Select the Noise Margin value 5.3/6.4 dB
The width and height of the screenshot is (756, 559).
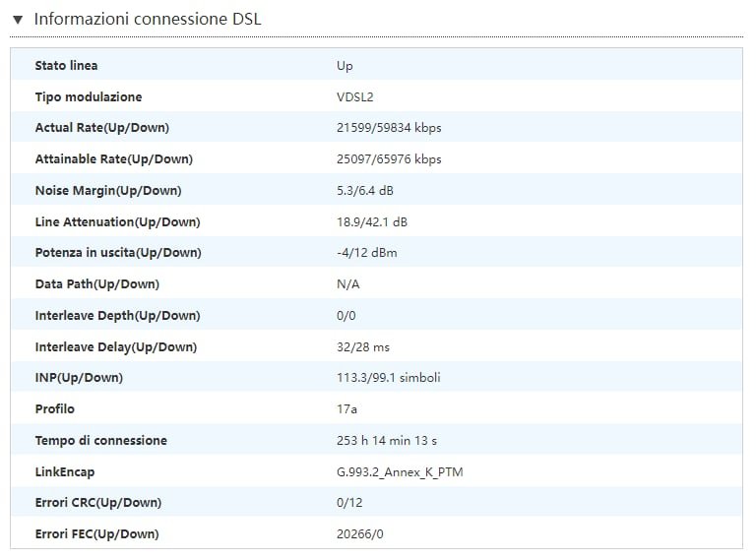pyautogui.click(x=364, y=191)
